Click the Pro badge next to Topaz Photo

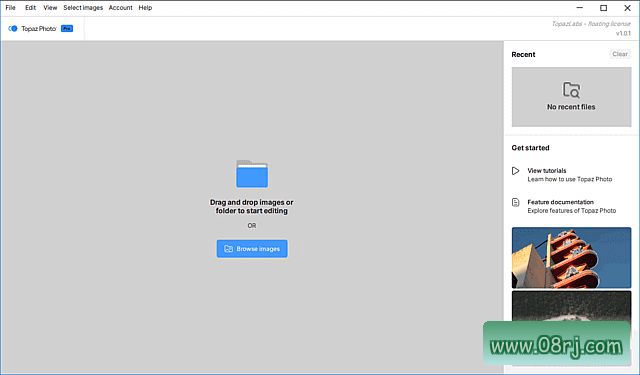67,29
